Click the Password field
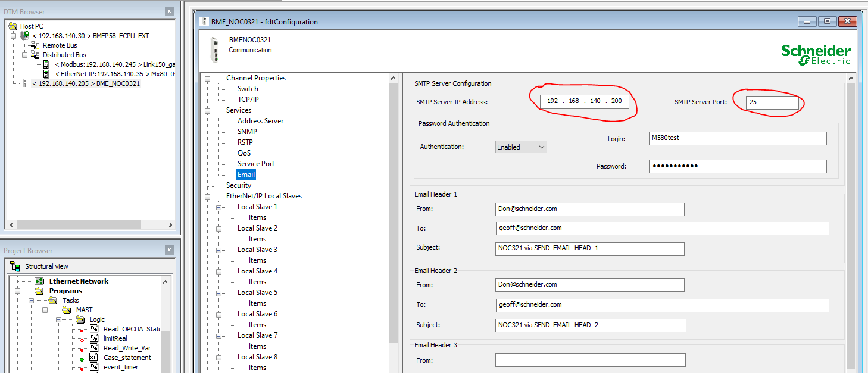 [738, 166]
